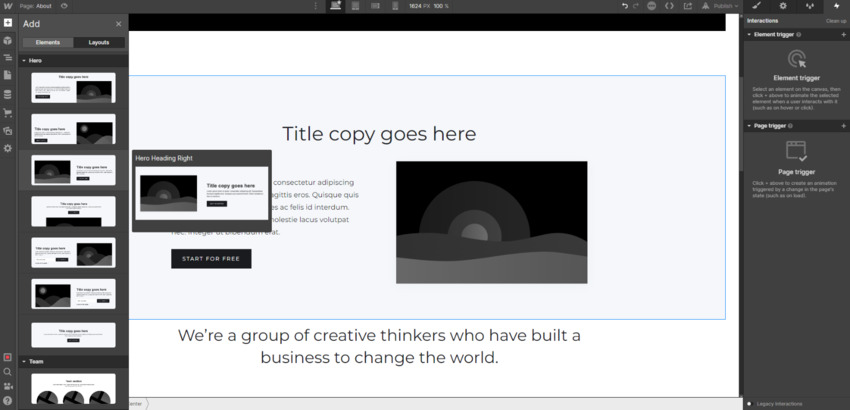The height and width of the screenshot is (410, 850).
Task: Click the Element trigger info icon
Action: 799,34
